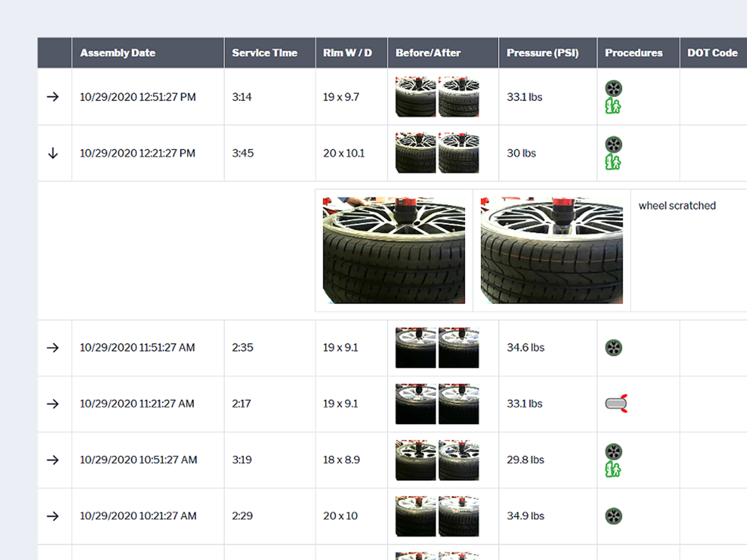Click wheel procedure icon in 12:21:27 PM row
This screenshot has width=747, height=560.
614,144
